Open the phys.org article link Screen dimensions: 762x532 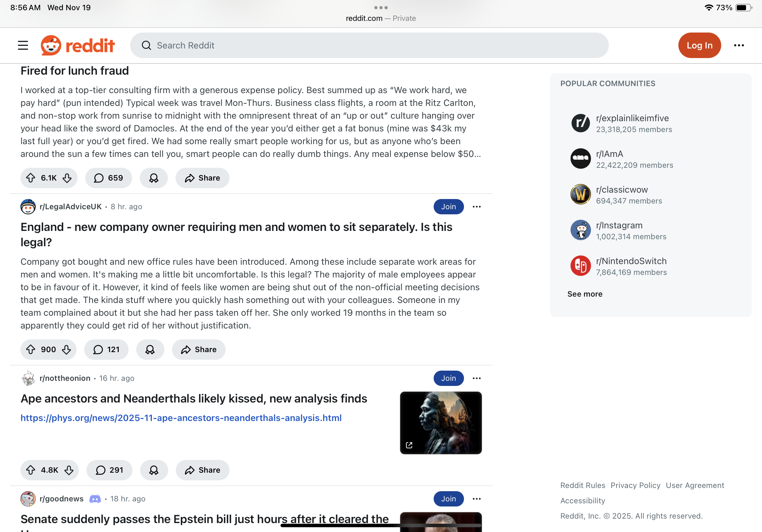(181, 418)
